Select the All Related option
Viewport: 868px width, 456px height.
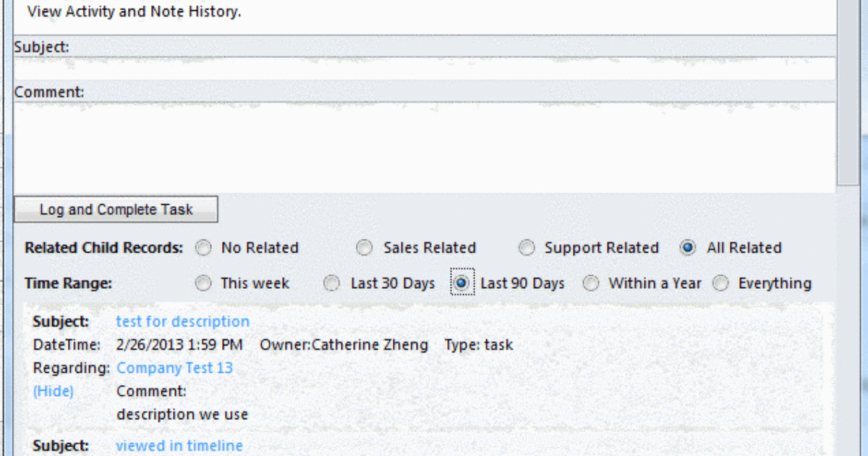pos(686,248)
